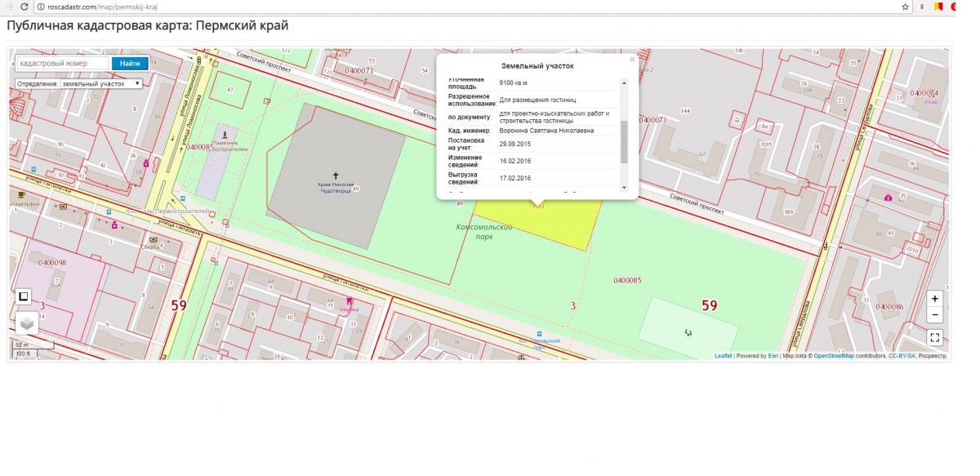The width and height of the screenshot is (980, 476).
Task: Focus the кадастровый номер input field
Action: point(62,63)
